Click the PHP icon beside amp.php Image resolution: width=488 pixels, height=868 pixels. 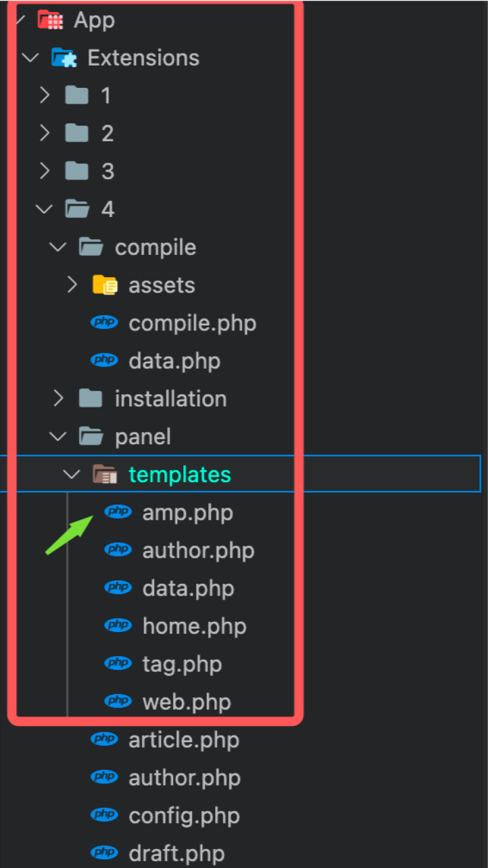click(118, 512)
